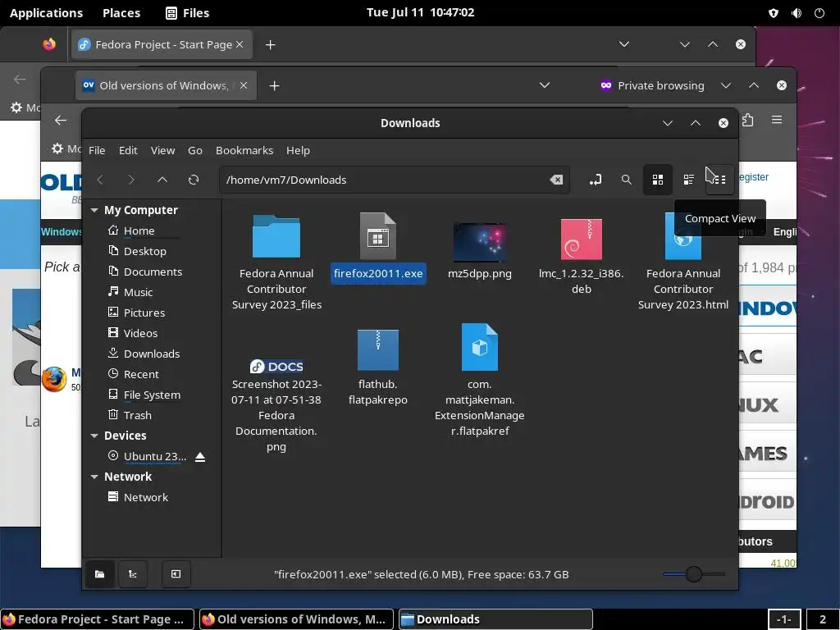
Task: Go back in Downloads file manager toolbar
Action: point(100,180)
